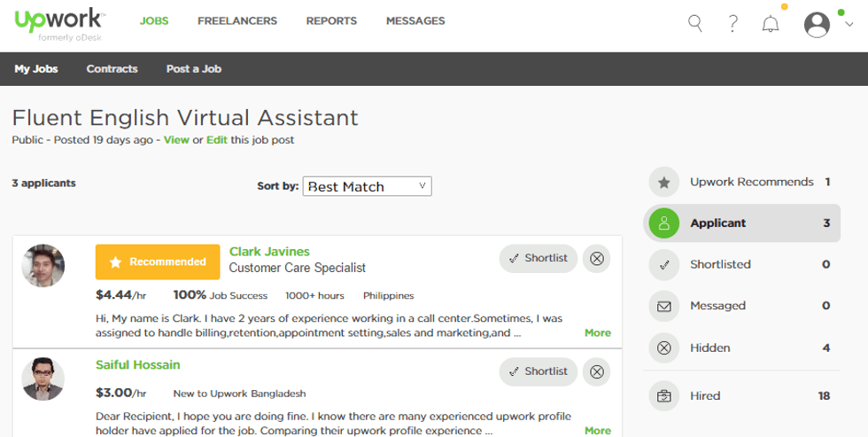Shortlist Saiful Hossain
Viewport: 868px width, 437px height.
tap(539, 371)
